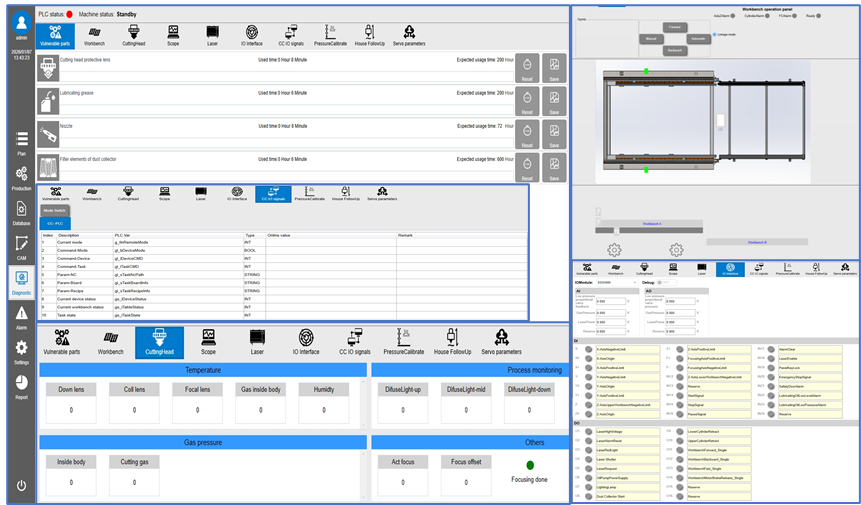Screen dimensions: 861x505
Task: Switch to the CC-PLC tab
Action: coord(55,223)
